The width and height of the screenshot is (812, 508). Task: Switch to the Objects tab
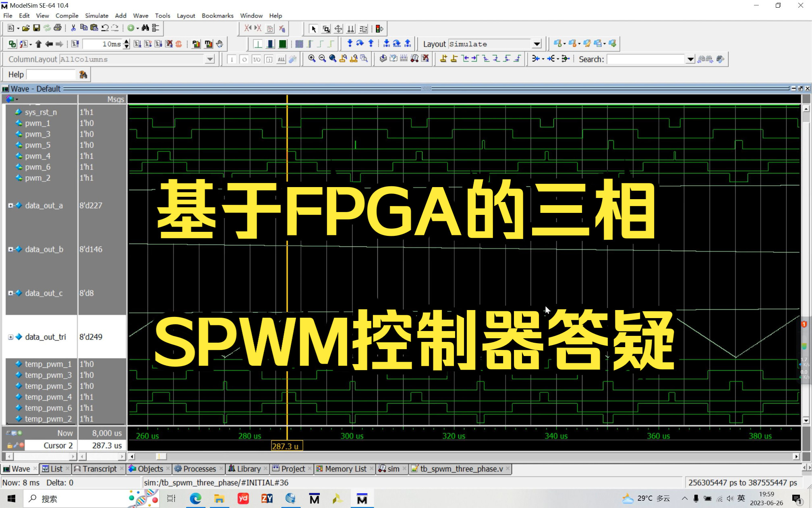coord(150,469)
